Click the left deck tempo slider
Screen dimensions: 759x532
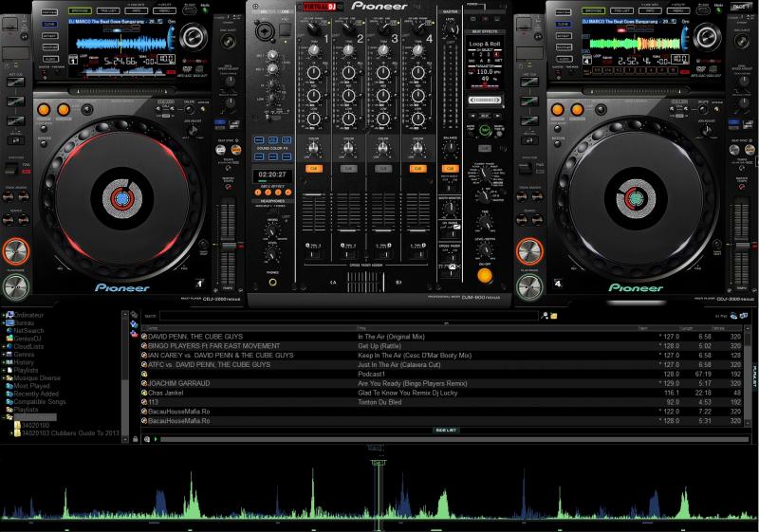tap(228, 246)
